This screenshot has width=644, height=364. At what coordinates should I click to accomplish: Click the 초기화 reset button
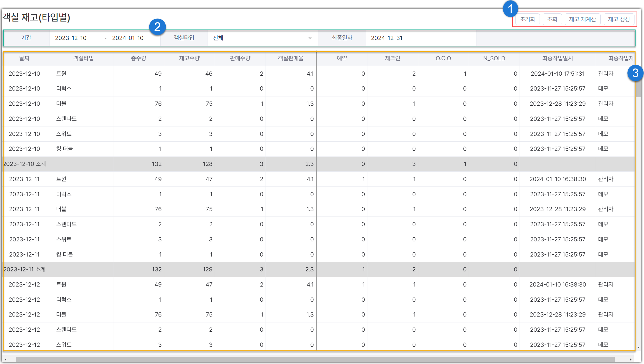[x=527, y=19]
